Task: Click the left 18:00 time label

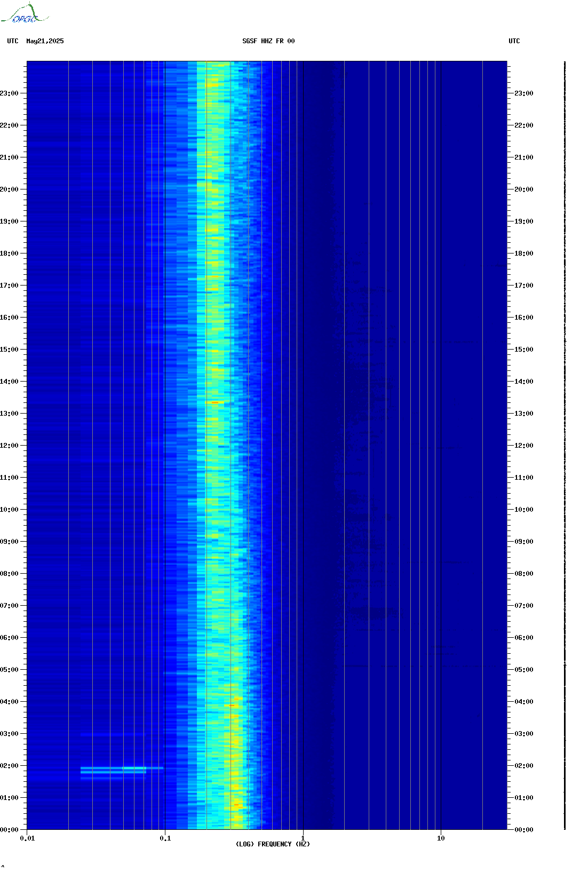Action: (9, 253)
